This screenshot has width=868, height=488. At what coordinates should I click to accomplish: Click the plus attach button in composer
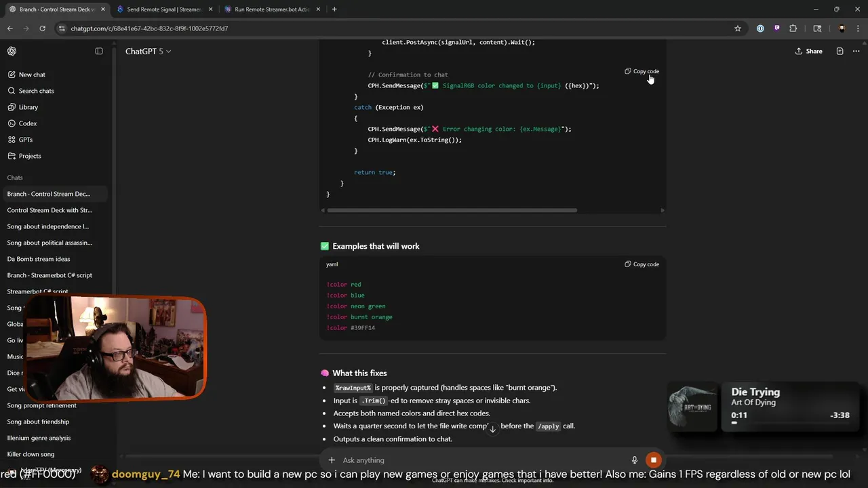332,460
